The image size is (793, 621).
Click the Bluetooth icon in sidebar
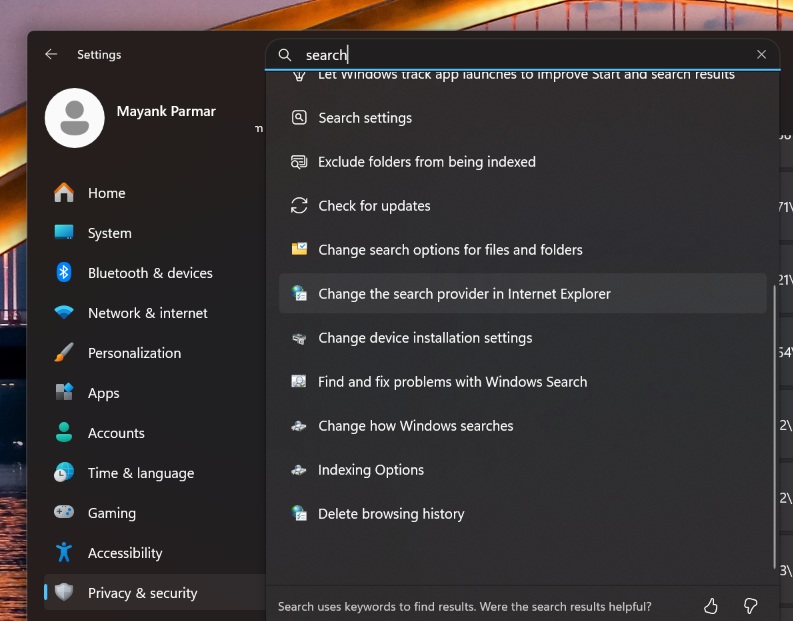coord(64,273)
